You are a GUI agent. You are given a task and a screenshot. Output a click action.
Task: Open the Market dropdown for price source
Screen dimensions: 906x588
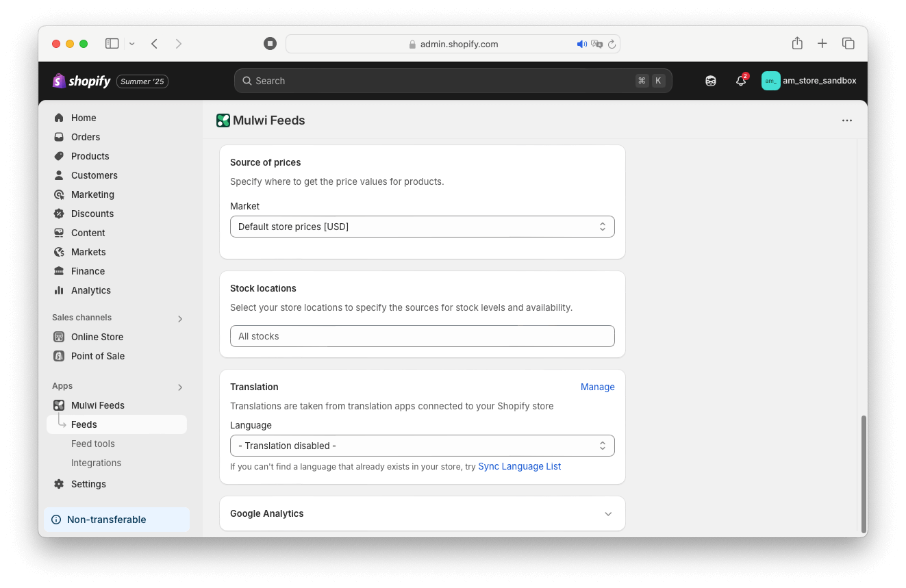(422, 227)
